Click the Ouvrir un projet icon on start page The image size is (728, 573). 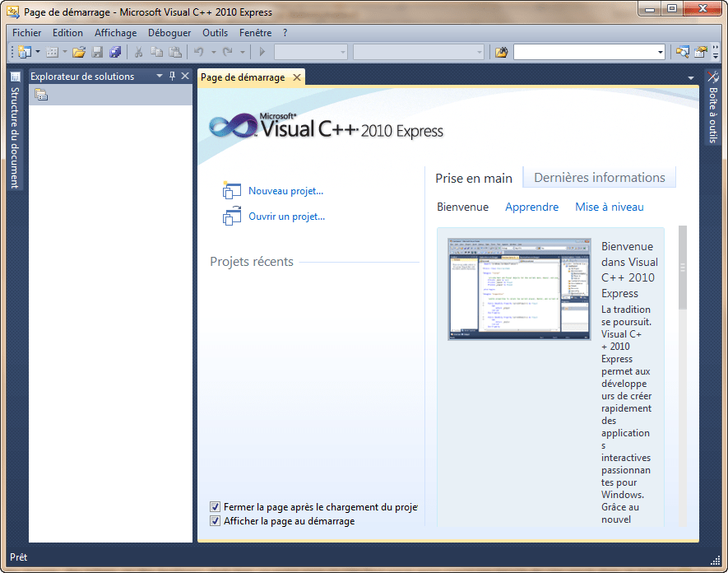point(232,216)
